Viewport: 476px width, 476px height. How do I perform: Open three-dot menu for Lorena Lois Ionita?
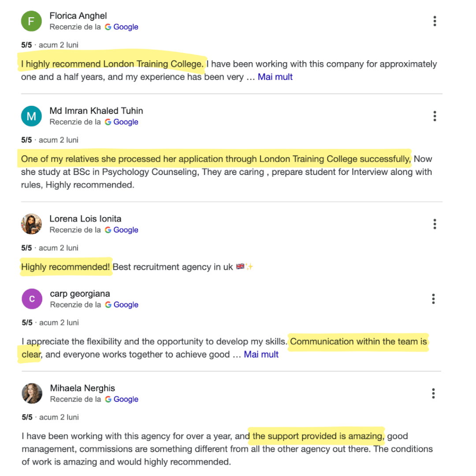435,224
